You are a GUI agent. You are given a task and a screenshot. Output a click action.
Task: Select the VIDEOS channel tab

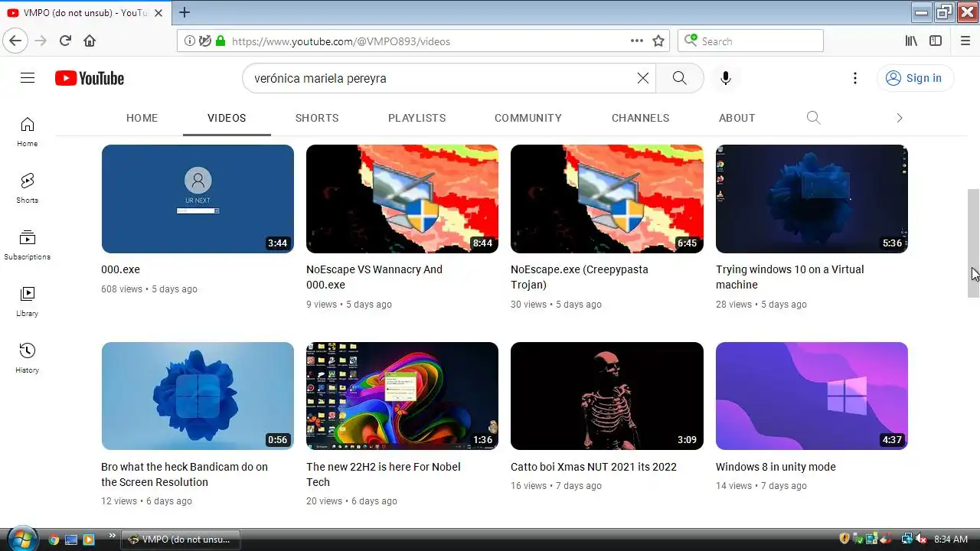[x=227, y=118]
